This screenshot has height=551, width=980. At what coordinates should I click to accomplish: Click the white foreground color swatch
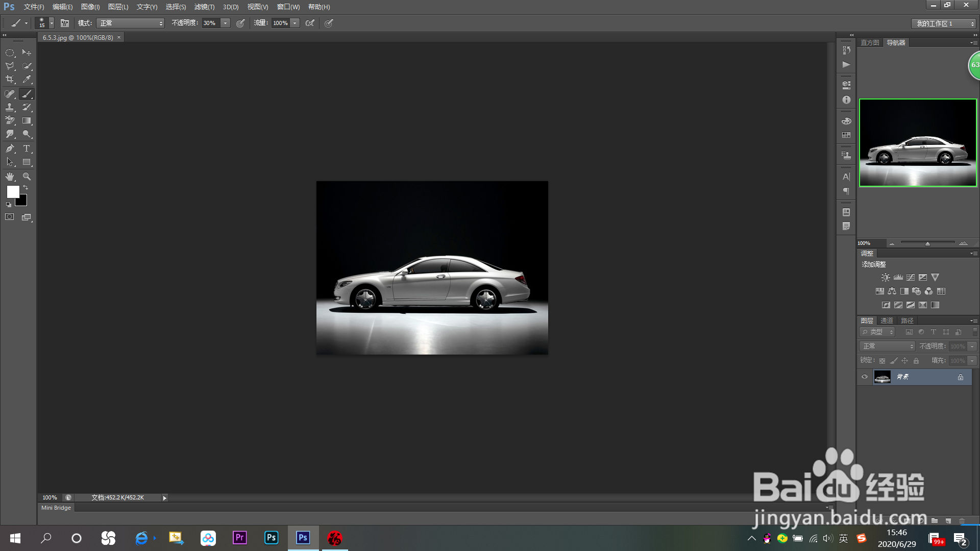coord(12,191)
